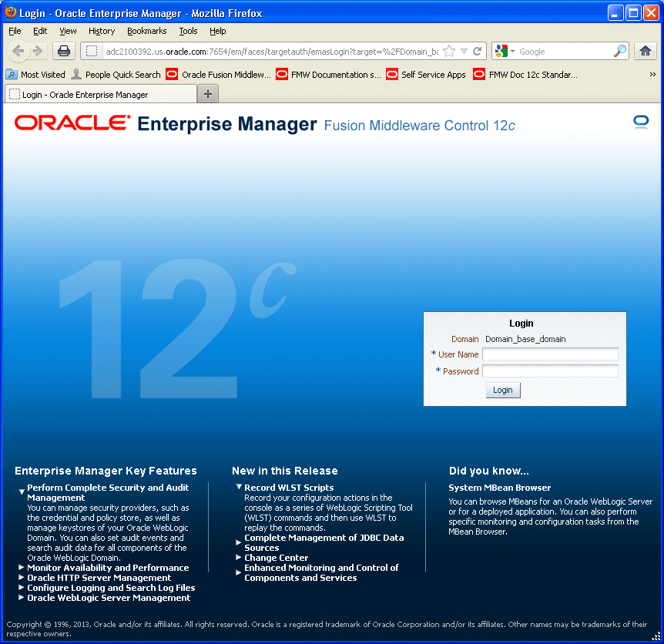
Task: Open the Google search engine selector
Action: click(x=505, y=52)
